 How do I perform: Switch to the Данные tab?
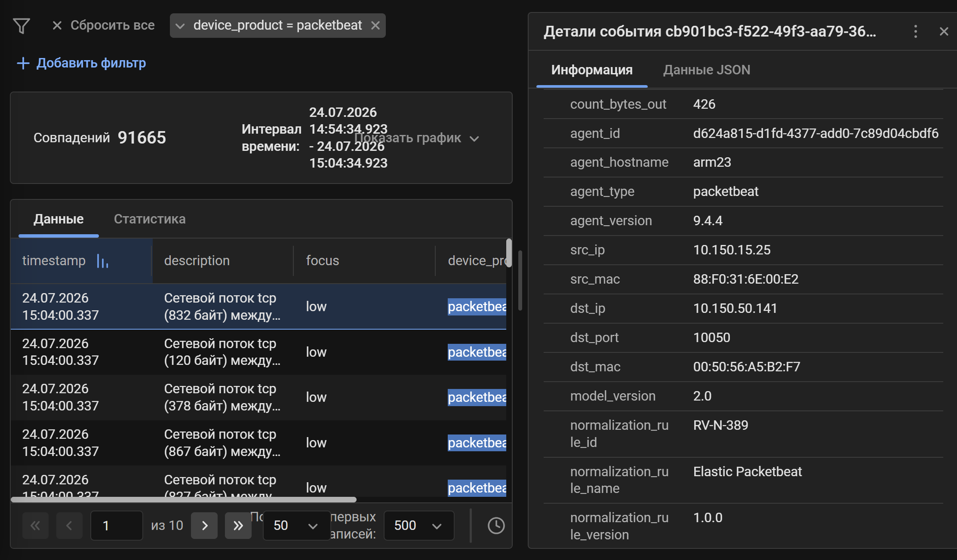point(58,219)
